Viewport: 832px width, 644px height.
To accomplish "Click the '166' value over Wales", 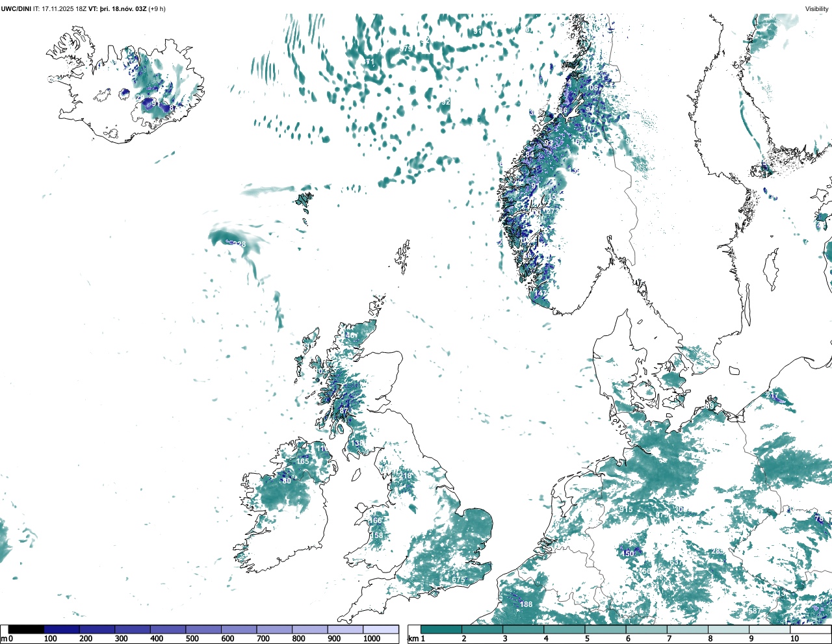I will [x=376, y=521].
